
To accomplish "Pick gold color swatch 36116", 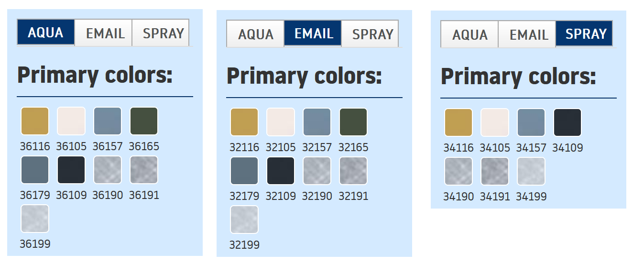I will [x=35, y=121].
